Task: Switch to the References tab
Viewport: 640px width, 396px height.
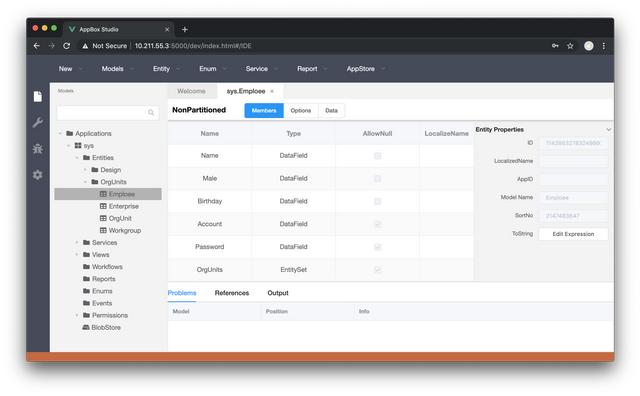Action: point(232,293)
